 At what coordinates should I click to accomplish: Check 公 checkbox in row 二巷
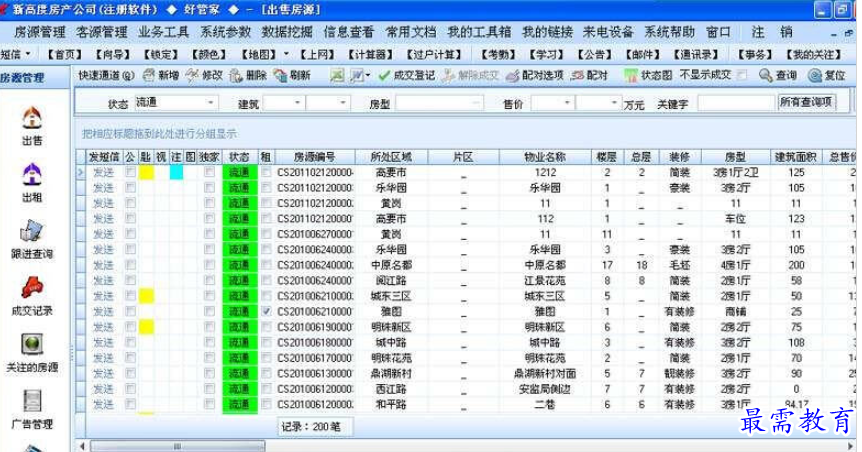[x=130, y=404]
